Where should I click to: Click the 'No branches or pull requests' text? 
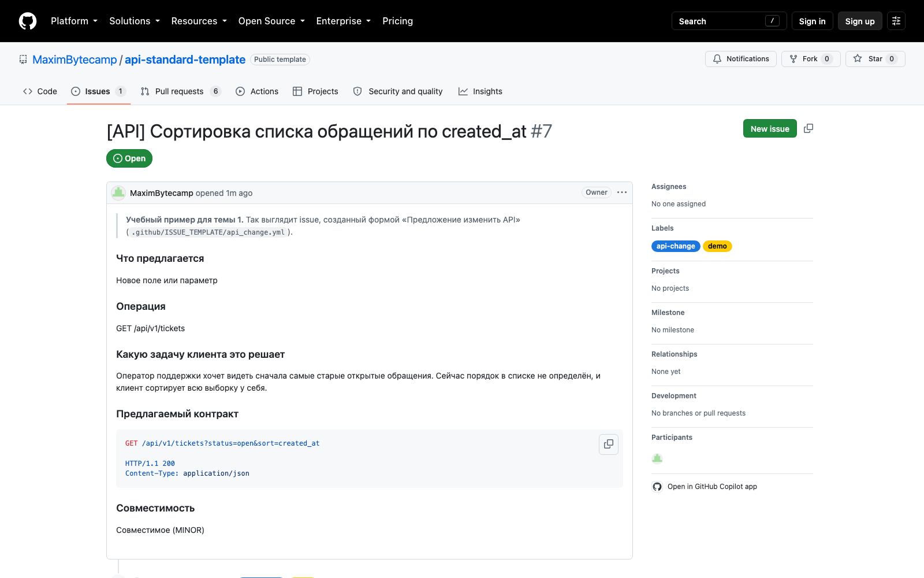698,413
